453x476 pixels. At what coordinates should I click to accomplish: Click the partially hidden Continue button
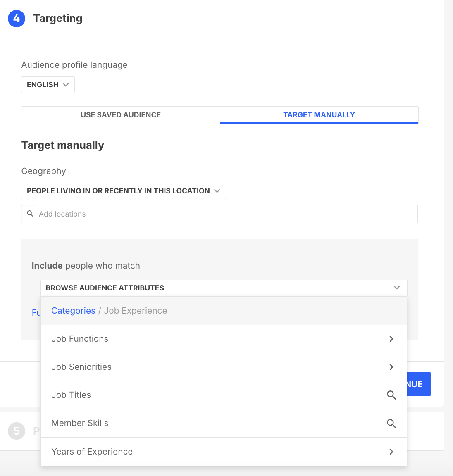pyautogui.click(x=419, y=384)
